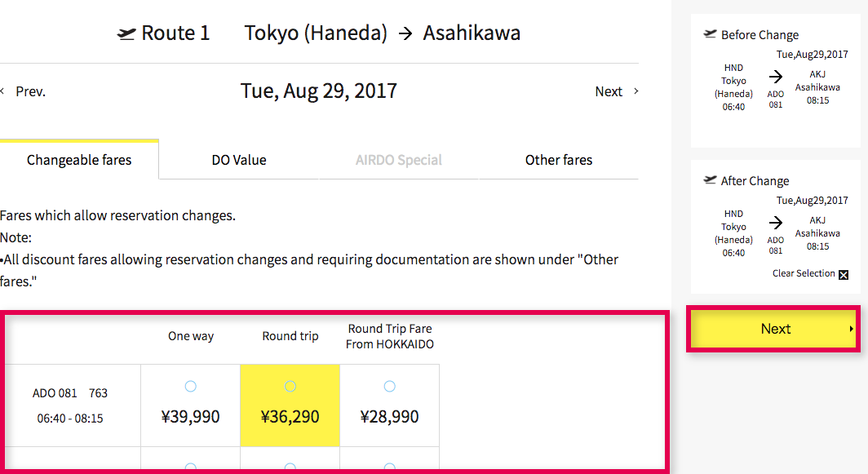Viewport: 868px width, 474px height.
Task: Click the airplane icon beside Route 1
Action: click(x=126, y=33)
